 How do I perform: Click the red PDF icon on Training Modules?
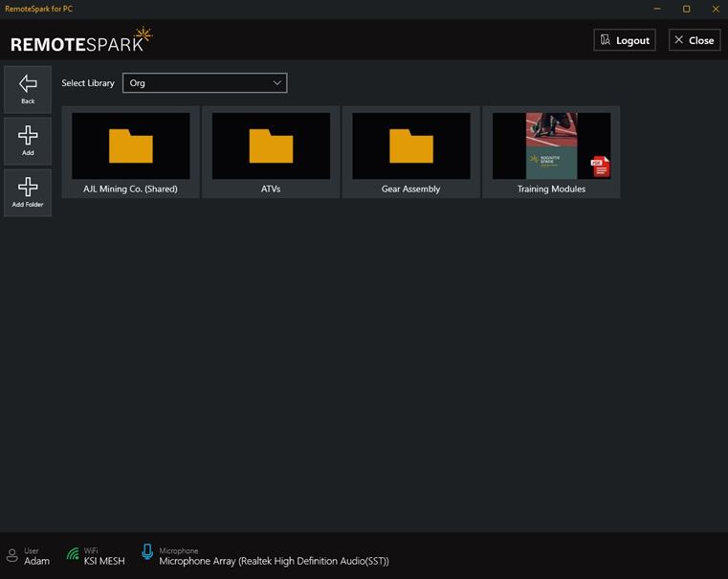[600, 167]
